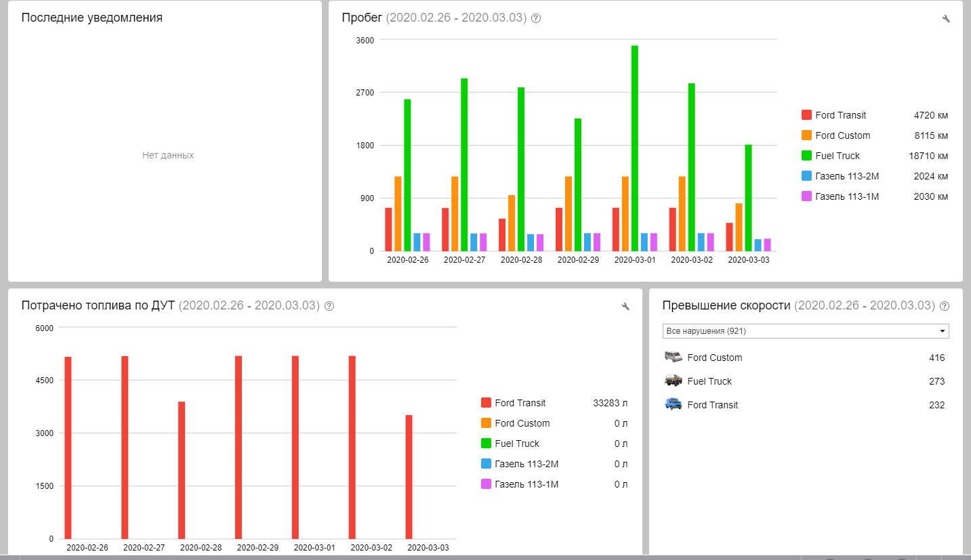The width and height of the screenshot is (971, 560).
Task: Toggle Газель 113-2М in fuel chart legend
Action: point(526,464)
